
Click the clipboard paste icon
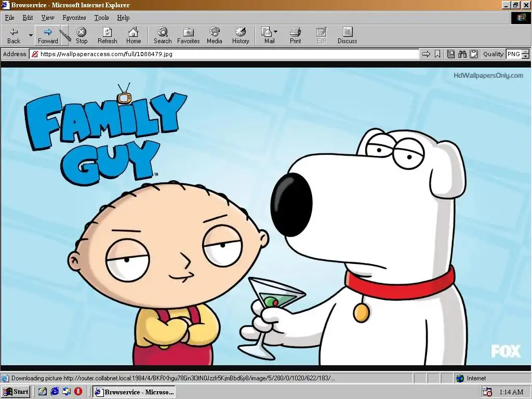474,54
